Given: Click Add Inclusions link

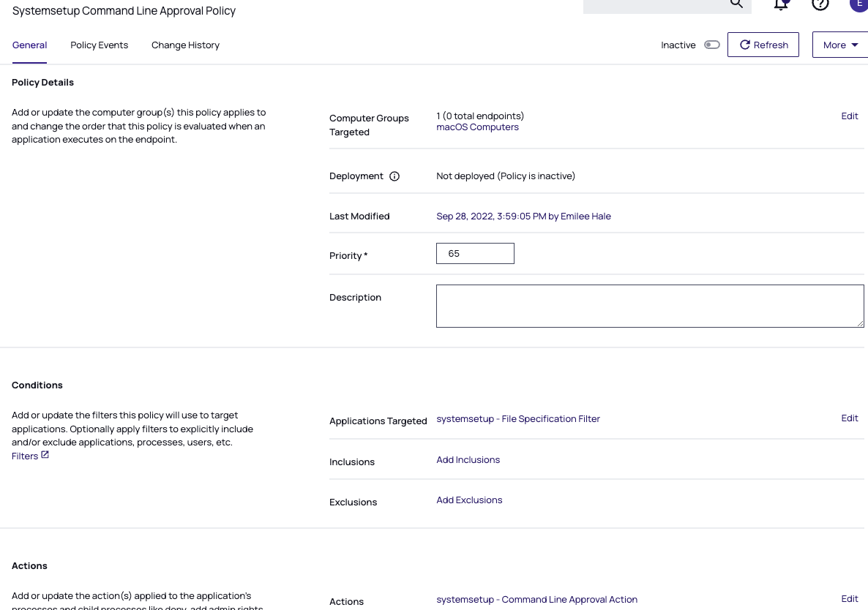Looking at the screenshot, I should [x=468, y=460].
